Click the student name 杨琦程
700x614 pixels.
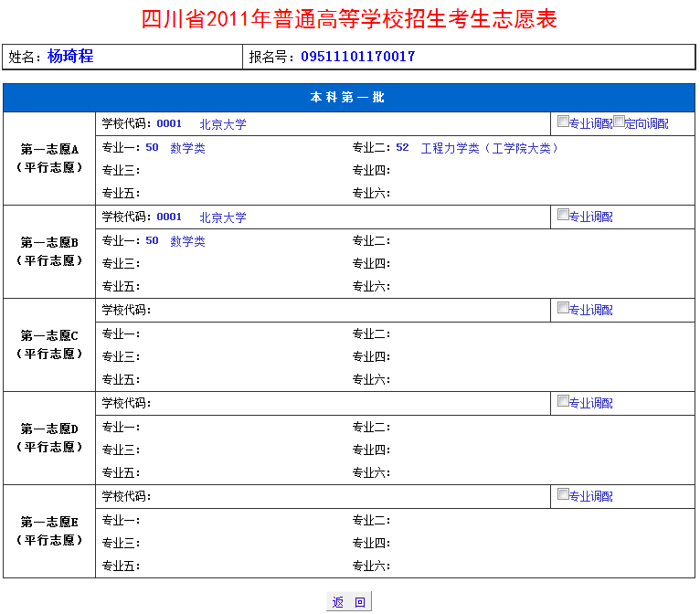point(70,57)
